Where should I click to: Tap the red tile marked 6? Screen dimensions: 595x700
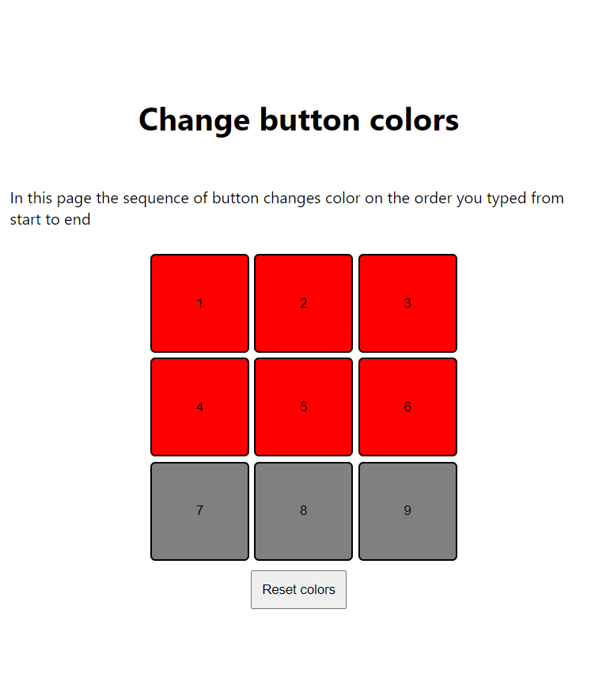(x=407, y=407)
